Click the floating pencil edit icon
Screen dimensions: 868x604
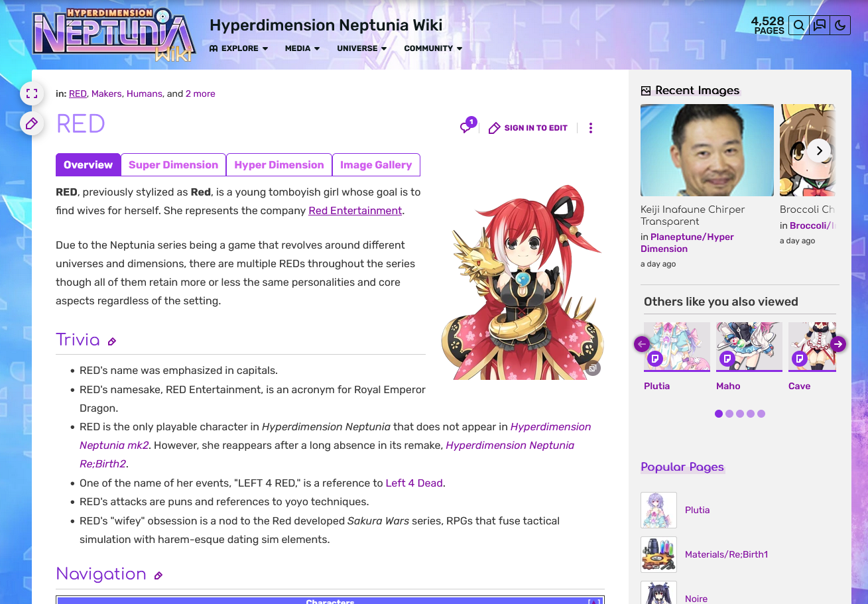(x=32, y=123)
